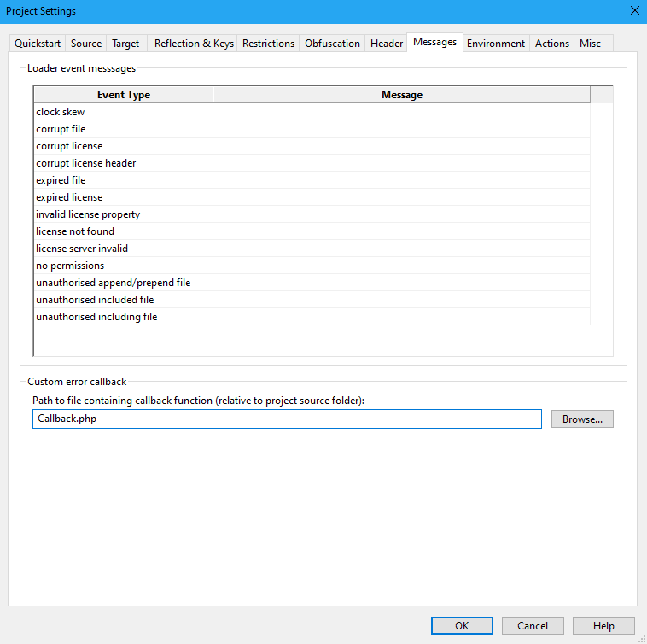This screenshot has height=644, width=647.
Task: Select the Actions tab
Action: coord(551,44)
